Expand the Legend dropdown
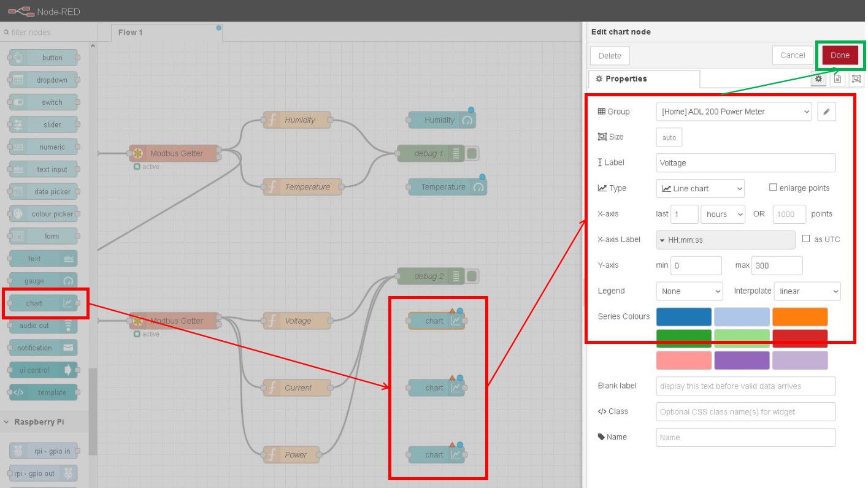Screen dimensions: 868x488 (x=689, y=291)
